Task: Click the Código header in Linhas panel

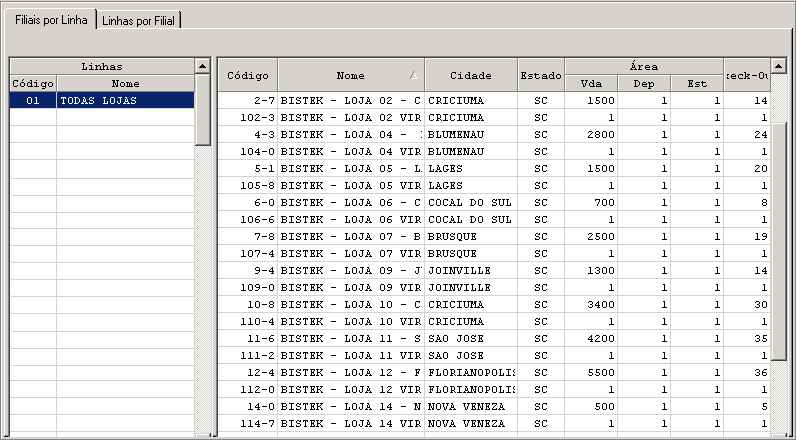Action: tap(33, 83)
